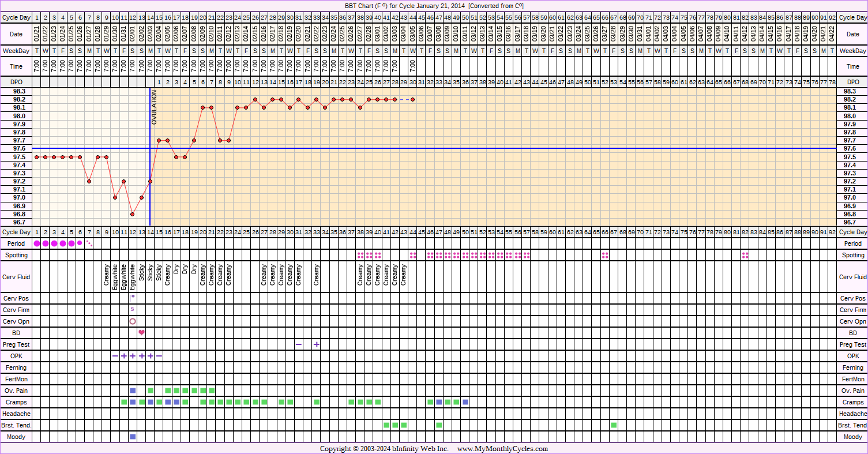Select the spotting marker on cycle day 82
The width and height of the screenshot is (868, 454).
tap(745, 255)
